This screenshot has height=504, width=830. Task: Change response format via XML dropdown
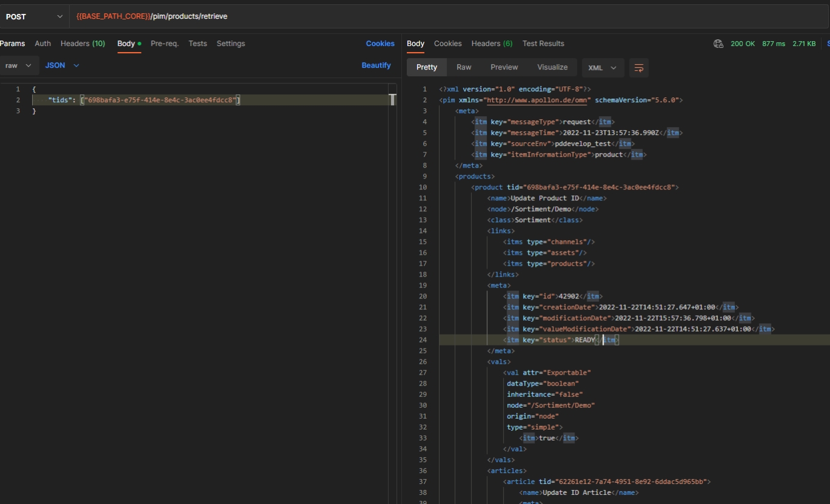click(602, 68)
